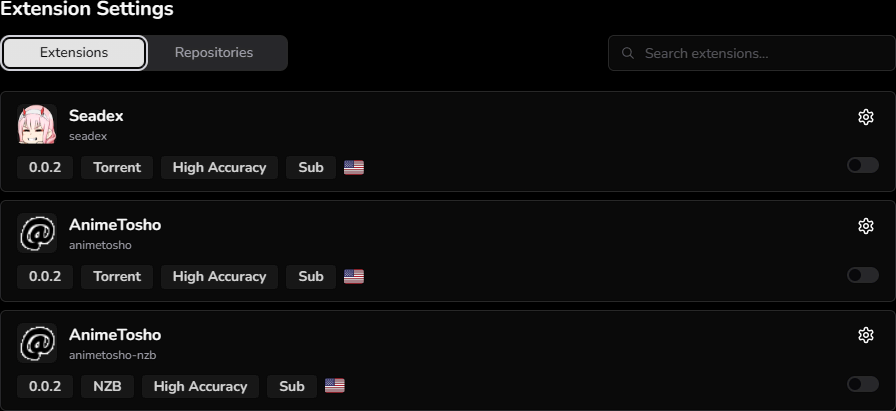
Task: Click the Torrent tag on Seadex
Action: tap(117, 167)
